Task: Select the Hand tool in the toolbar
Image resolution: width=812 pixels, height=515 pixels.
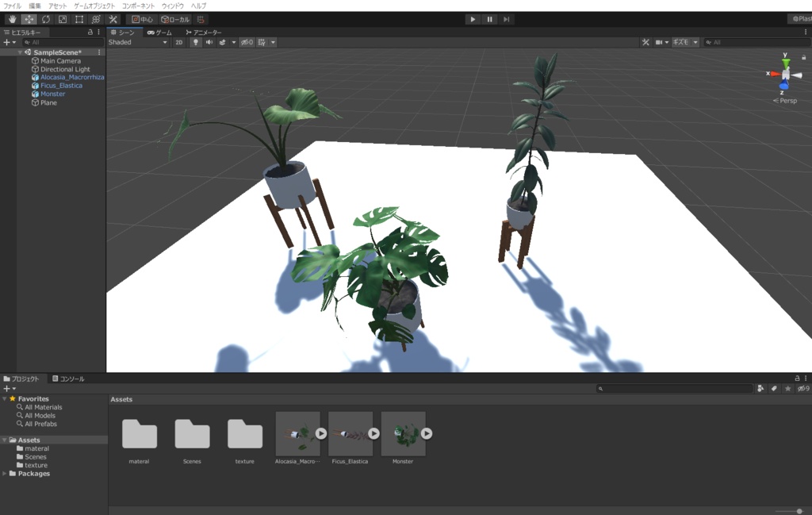Action: coord(11,19)
